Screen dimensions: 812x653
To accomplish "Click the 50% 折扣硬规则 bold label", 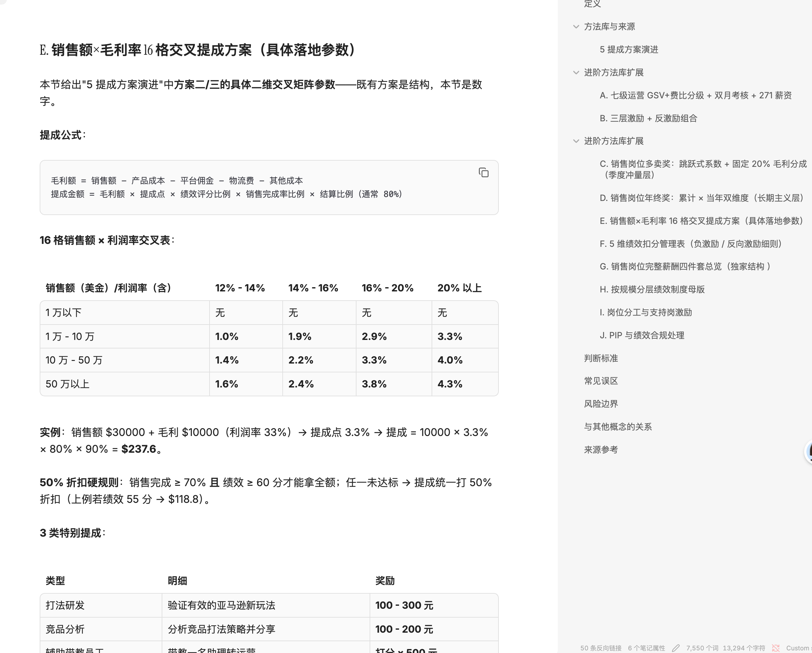I will coord(79,483).
